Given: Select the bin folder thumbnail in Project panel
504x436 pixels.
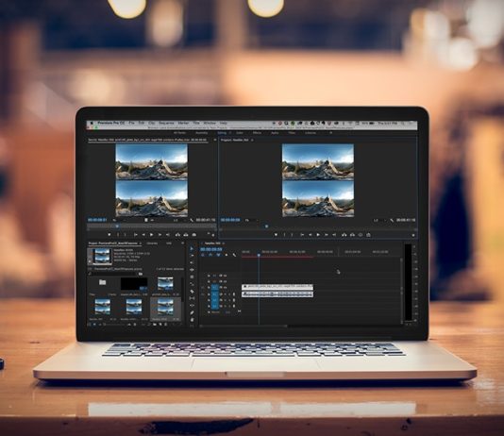Looking at the screenshot, I should 102,283.
